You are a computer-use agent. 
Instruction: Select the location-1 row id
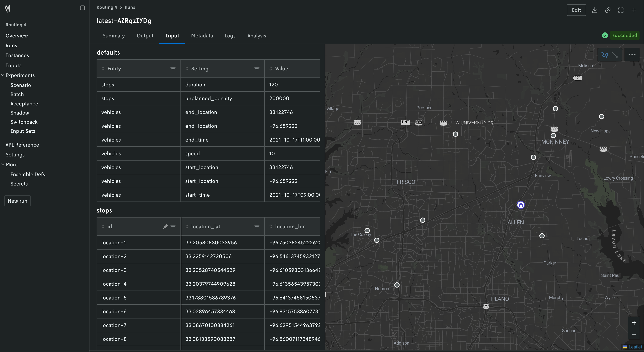pyautogui.click(x=114, y=243)
